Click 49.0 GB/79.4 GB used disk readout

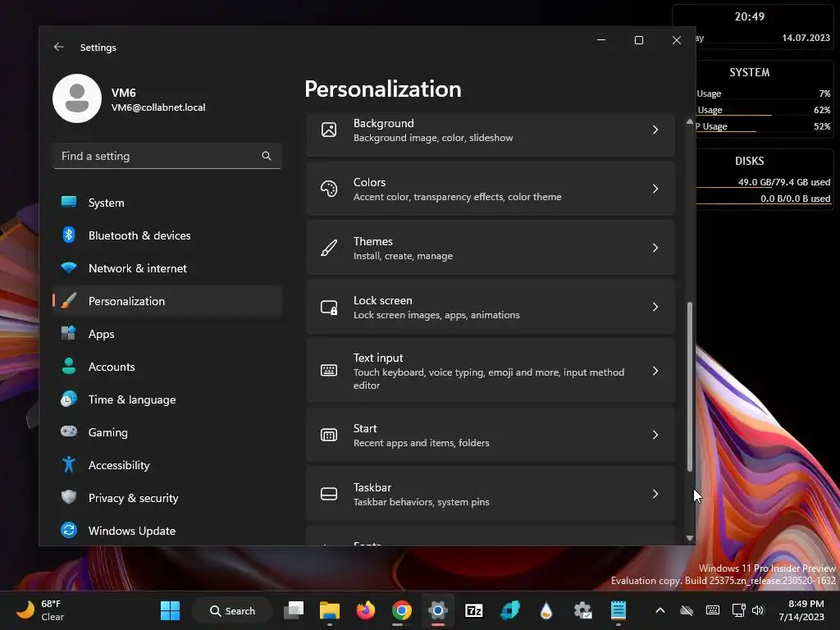pyautogui.click(x=783, y=182)
